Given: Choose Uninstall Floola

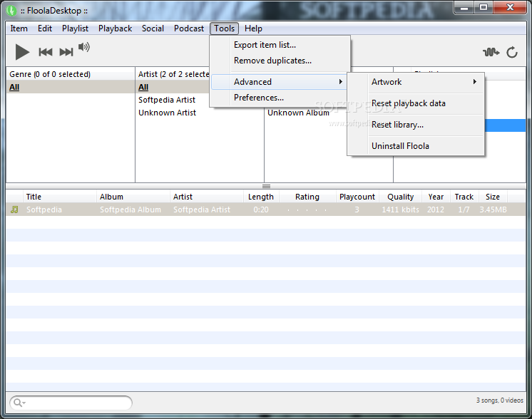Looking at the screenshot, I should [416, 146].
